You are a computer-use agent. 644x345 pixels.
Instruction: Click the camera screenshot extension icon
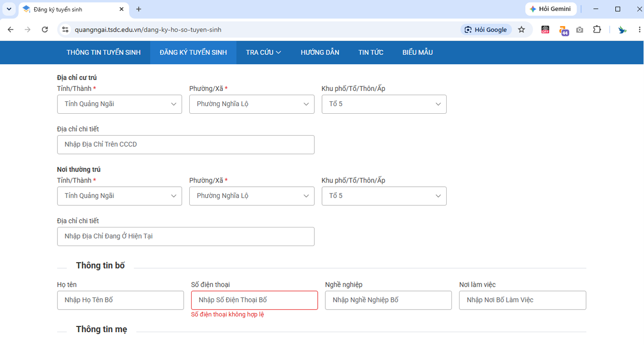[580, 30]
